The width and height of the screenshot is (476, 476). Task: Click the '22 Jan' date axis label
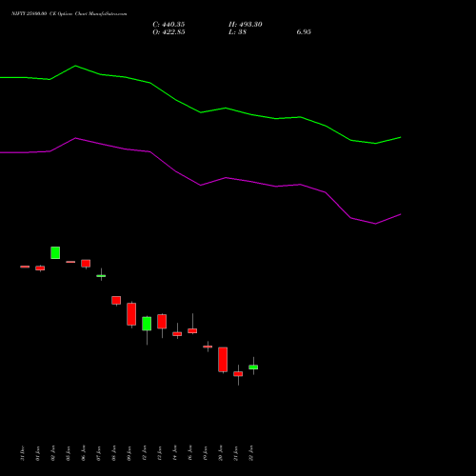click(250, 453)
